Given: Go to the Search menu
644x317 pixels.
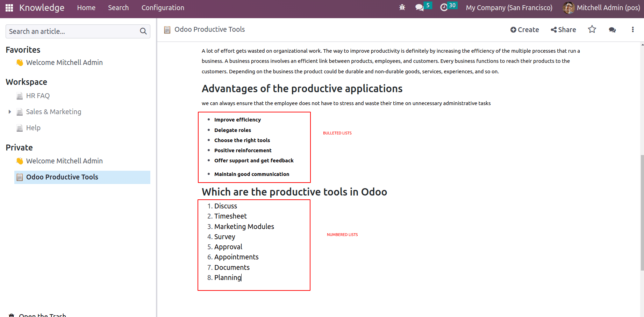Looking at the screenshot, I should click(x=118, y=8).
